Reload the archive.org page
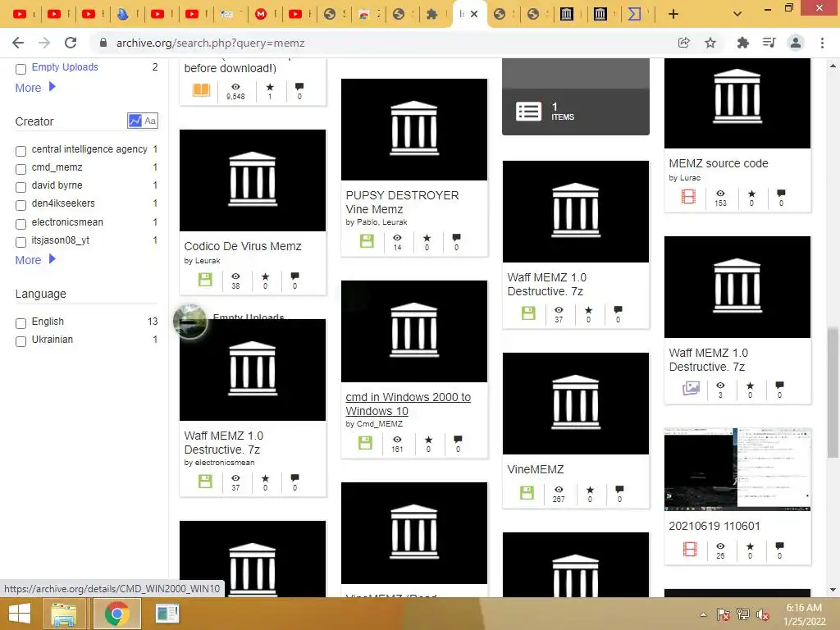The image size is (840, 630). 71,43
